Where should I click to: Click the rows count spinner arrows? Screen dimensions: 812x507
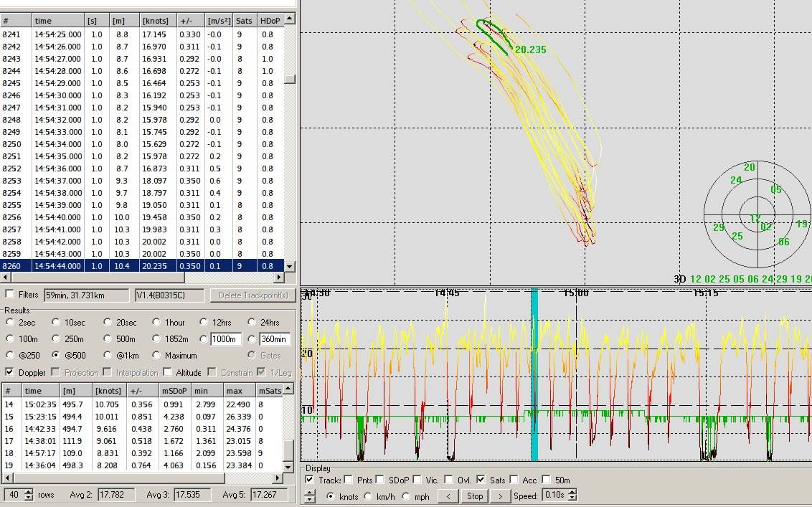29,495
